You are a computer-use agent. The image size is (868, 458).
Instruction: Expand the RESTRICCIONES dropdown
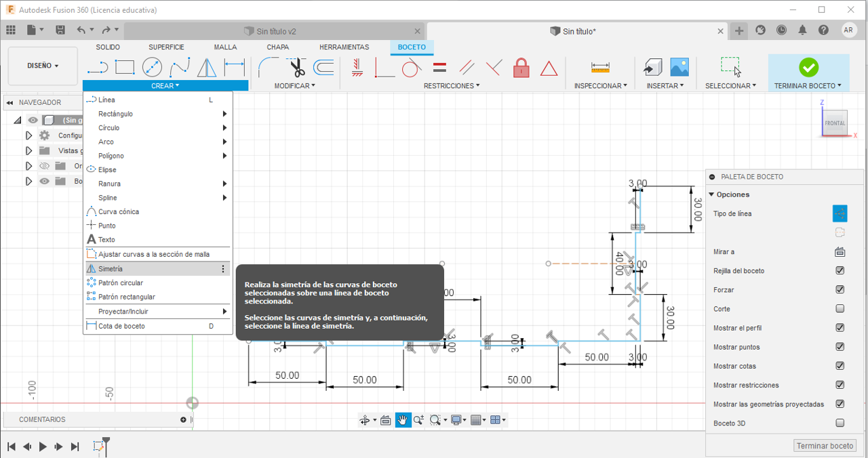point(452,86)
